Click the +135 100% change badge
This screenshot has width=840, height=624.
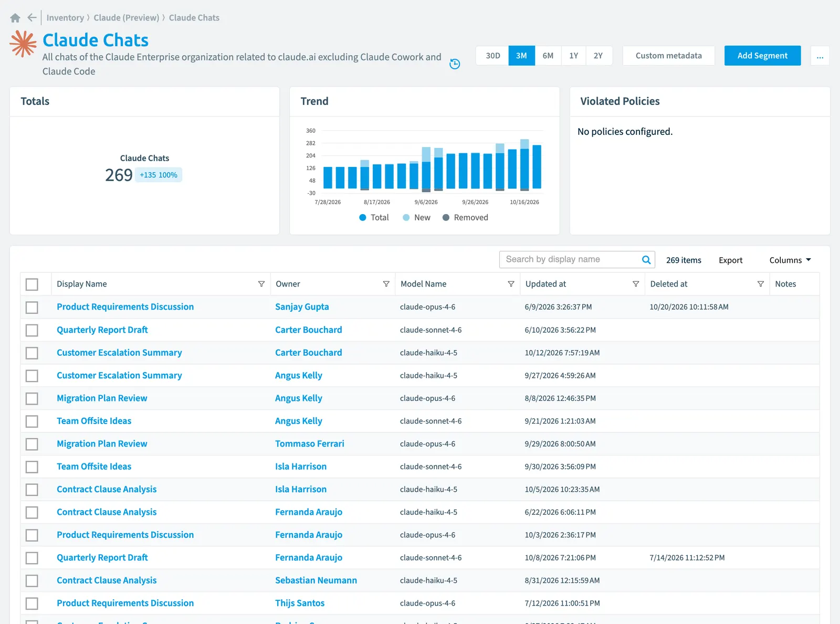(x=159, y=175)
